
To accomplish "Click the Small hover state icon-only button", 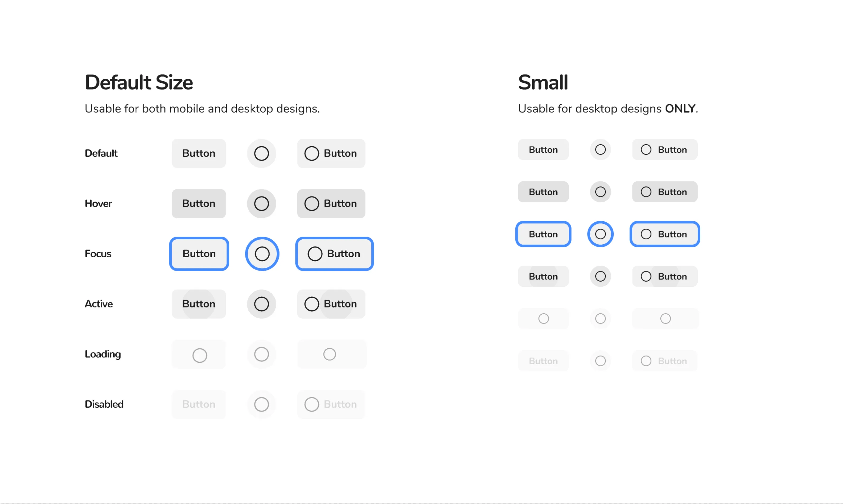I will pyautogui.click(x=600, y=192).
